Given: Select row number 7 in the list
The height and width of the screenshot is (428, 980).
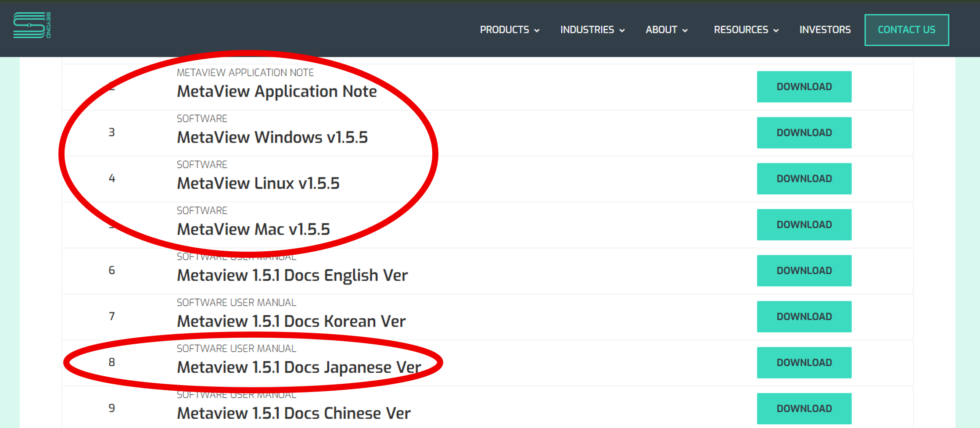Looking at the screenshot, I should click(x=112, y=317).
